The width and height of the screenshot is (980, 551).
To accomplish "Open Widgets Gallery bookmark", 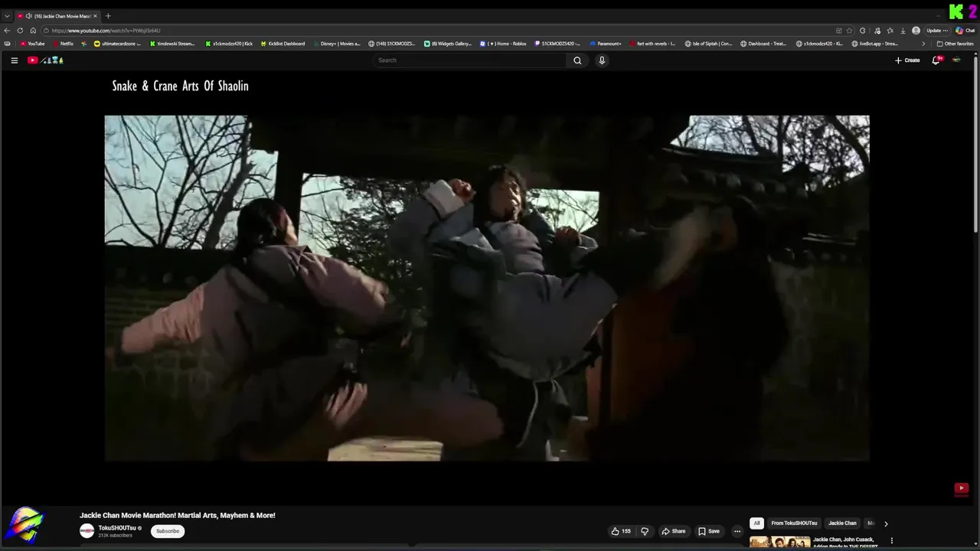I will pyautogui.click(x=449, y=44).
